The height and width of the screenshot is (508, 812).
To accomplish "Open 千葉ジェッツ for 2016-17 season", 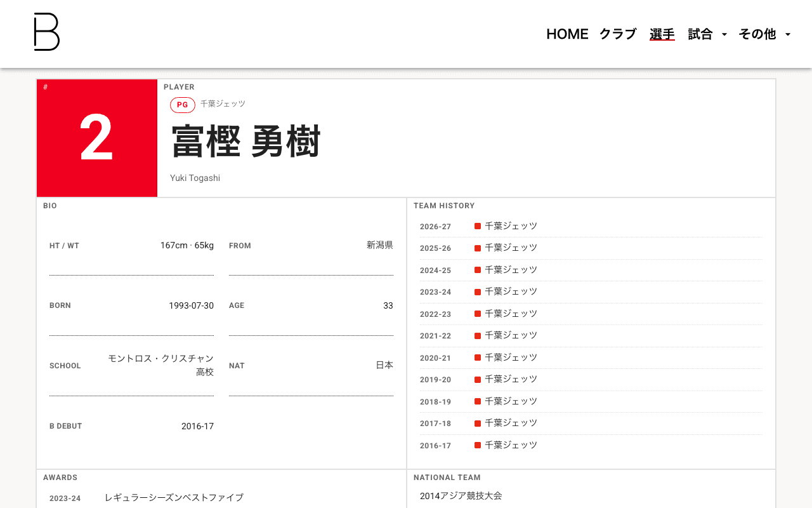I will tap(511, 445).
